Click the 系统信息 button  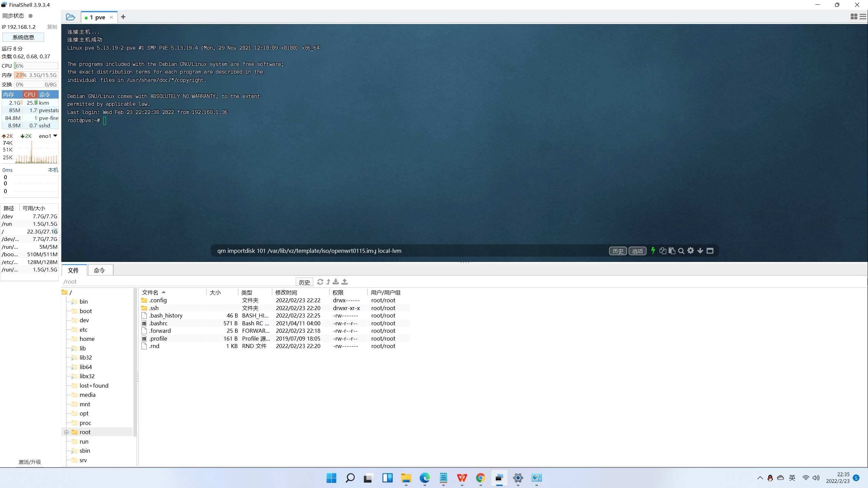23,37
